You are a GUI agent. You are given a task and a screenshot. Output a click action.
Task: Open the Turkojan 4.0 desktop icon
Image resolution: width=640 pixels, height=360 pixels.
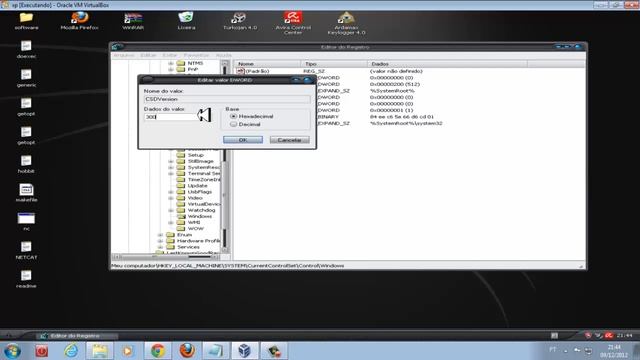tap(240, 21)
